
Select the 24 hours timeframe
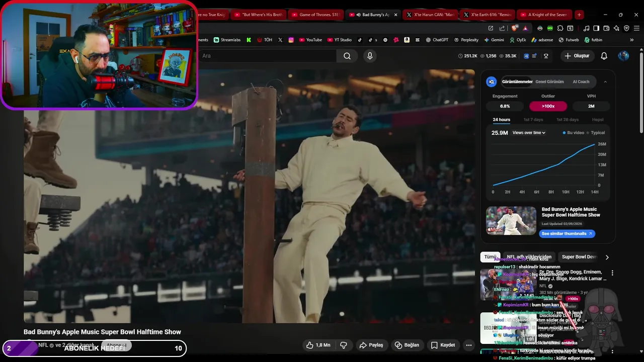[x=501, y=120]
